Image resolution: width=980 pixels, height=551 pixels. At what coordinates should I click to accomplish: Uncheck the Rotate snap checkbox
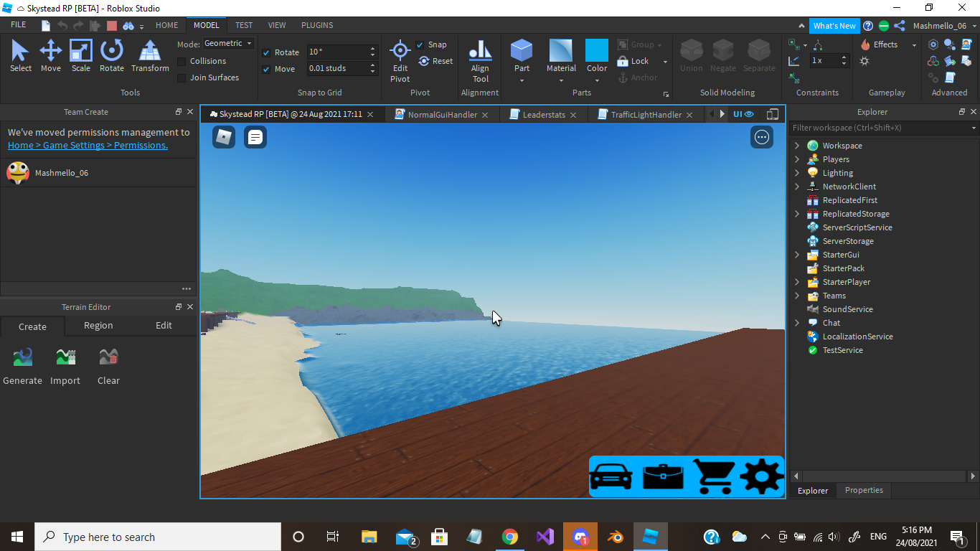click(x=266, y=52)
